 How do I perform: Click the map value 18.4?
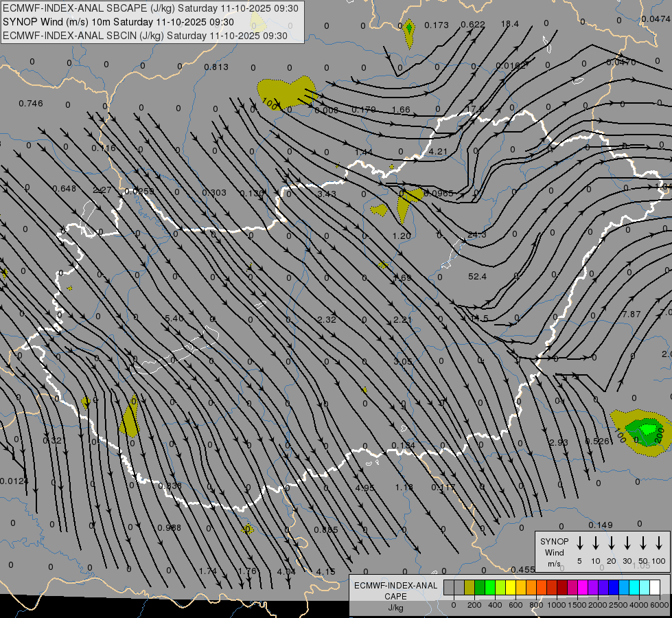point(509,24)
